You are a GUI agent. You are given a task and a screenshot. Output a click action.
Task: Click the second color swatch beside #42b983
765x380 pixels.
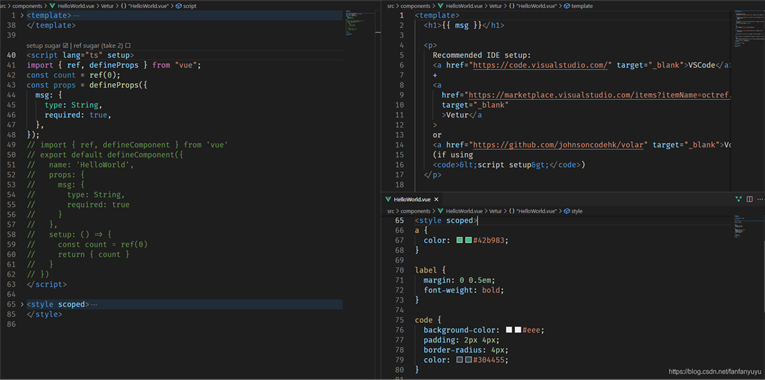click(468, 240)
